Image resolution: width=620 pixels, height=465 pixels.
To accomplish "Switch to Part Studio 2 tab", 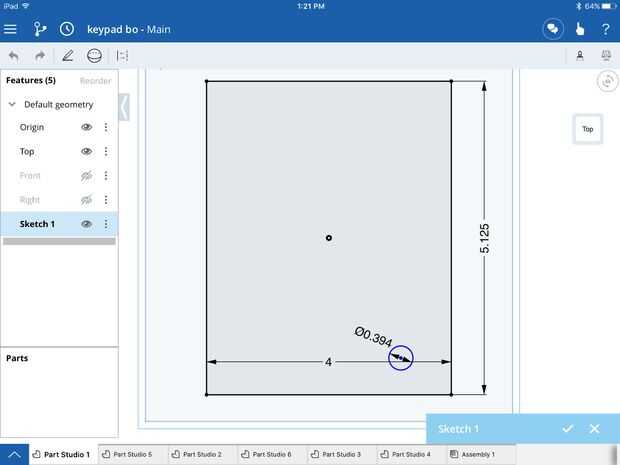I will tap(202, 454).
